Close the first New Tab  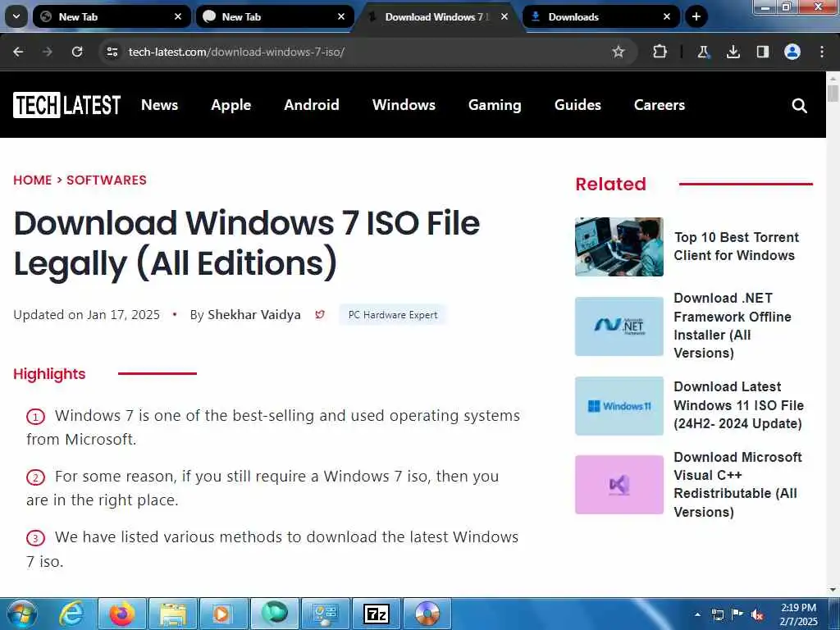click(178, 16)
